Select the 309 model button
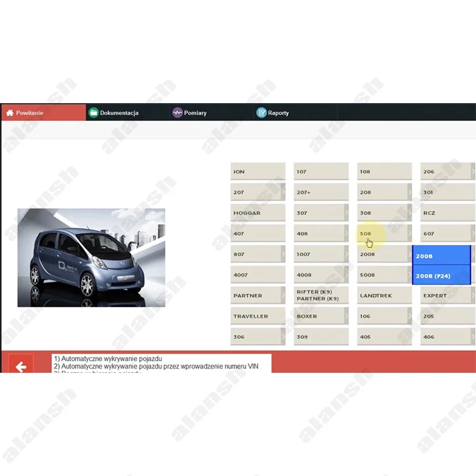 click(321, 336)
